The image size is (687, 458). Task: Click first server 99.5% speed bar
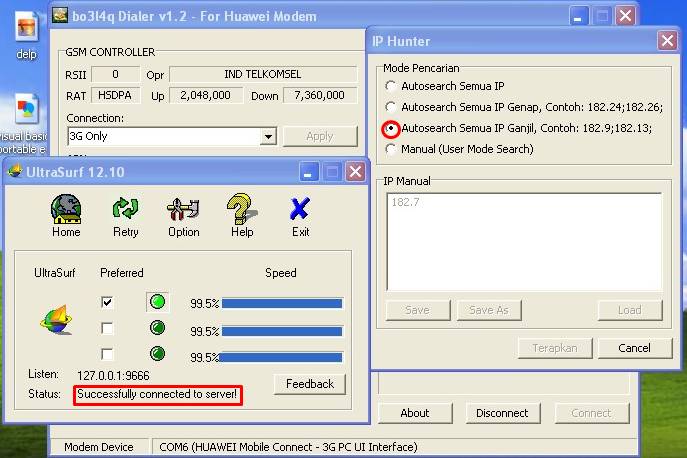[x=282, y=303]
